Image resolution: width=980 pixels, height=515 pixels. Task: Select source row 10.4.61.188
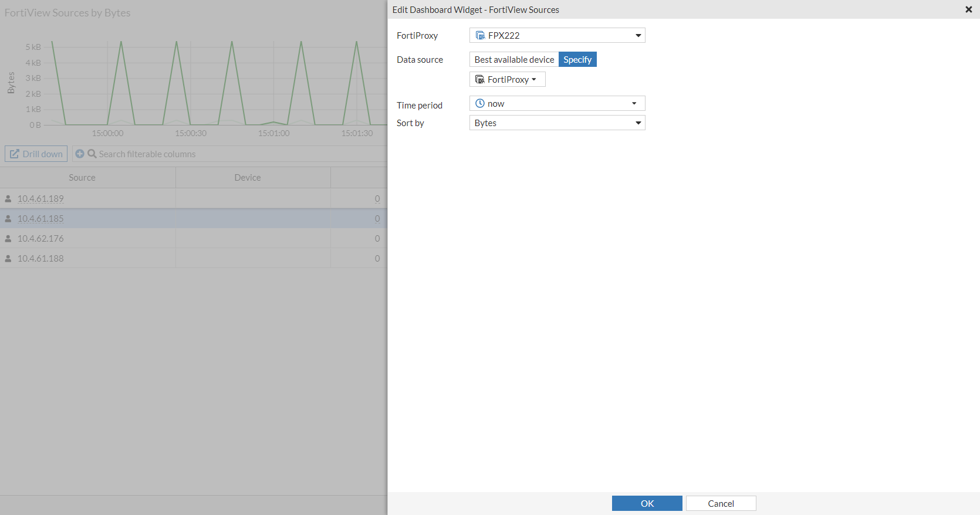[x=194, y=258]
